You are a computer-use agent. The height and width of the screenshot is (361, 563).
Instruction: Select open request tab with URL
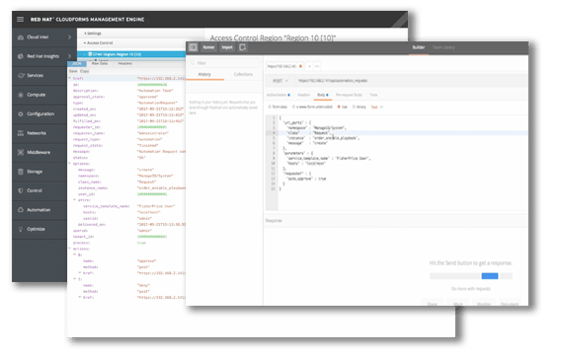[285, 66]
